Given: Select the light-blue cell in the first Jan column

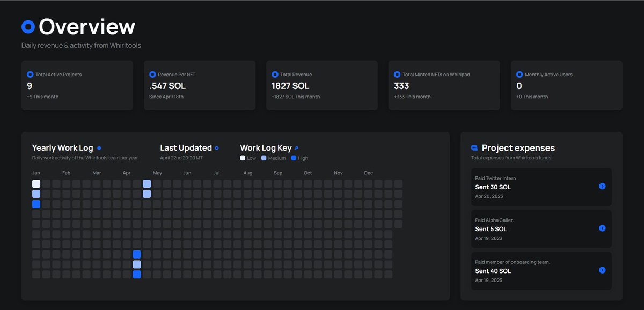Looking at the screenshot, I should pyautogui.click(x=36, y=194).
